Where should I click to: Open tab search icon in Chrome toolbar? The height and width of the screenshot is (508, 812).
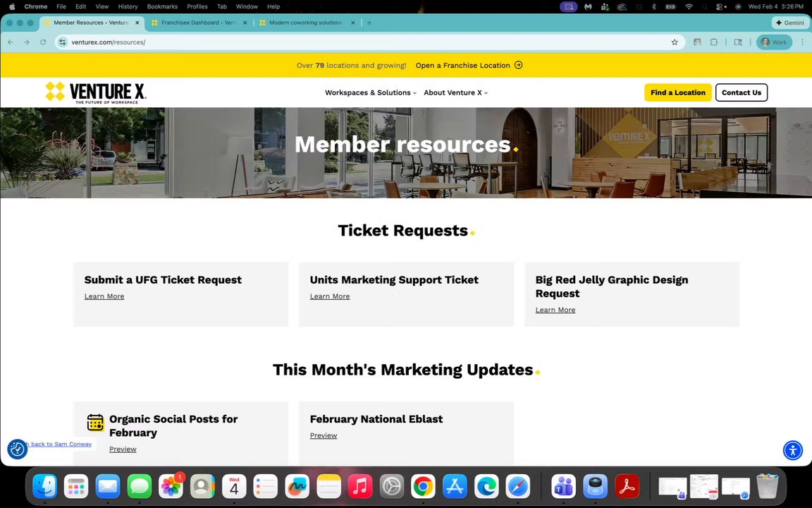tap(739, 42)
